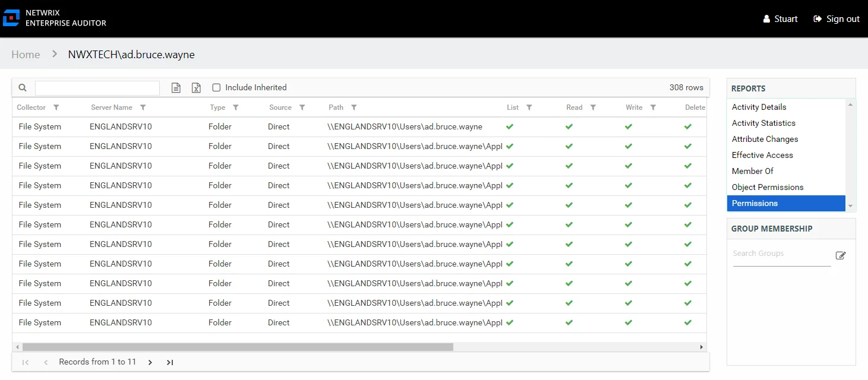Viewport: 868px width, 380px height.
Task: Click NWXTECH\ad.bruce.wayne breadcrumb text
Action: (131, 54)
